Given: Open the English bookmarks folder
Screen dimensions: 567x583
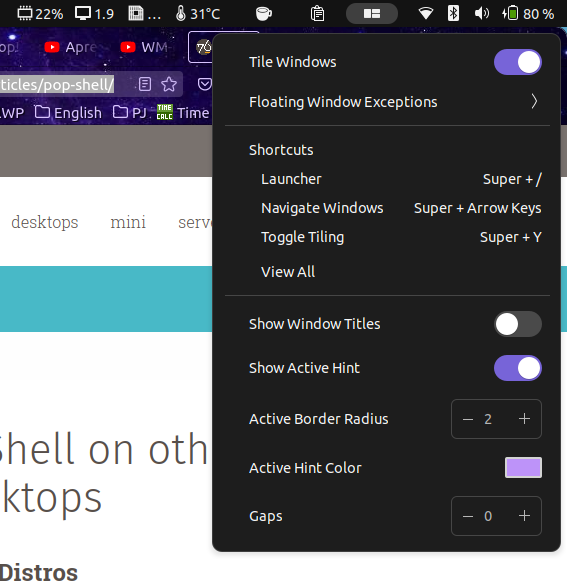Looking at the screenshot, I should 68,113.
